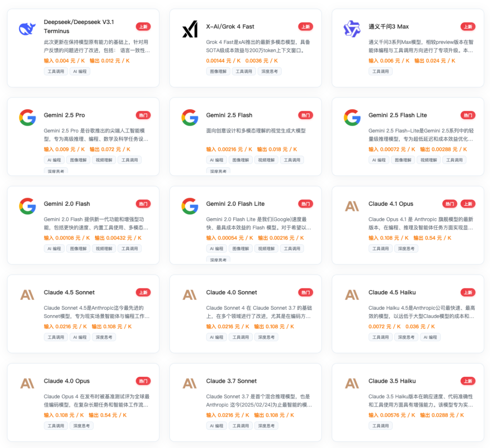
Task: Click the 热门 badge on Gemini 2.5 Flash Lite
Action: [x=468, y=115]
